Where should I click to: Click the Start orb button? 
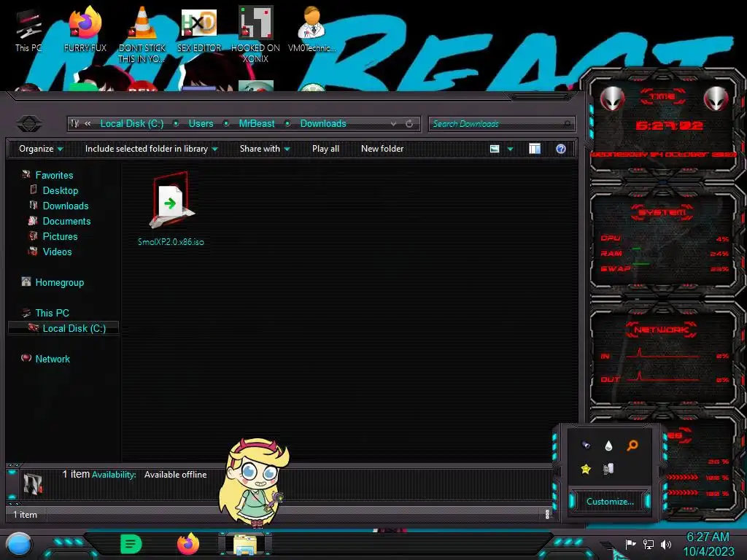tap(19, 544)
